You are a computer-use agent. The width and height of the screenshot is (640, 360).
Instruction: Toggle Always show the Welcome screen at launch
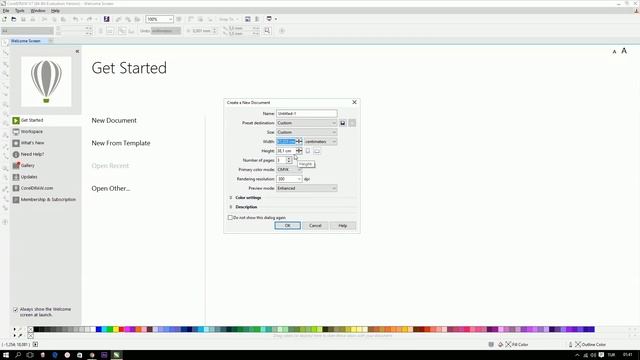tap(16, 310)
